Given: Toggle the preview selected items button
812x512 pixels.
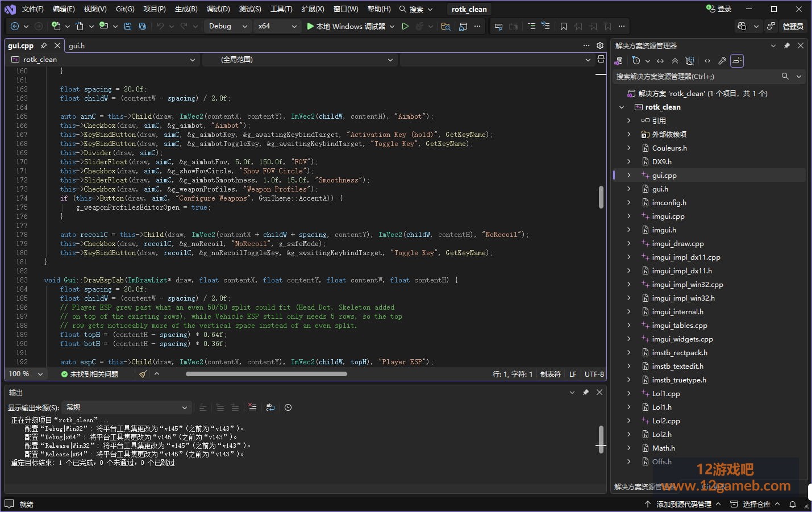Looking at the screenshot, I should (x=737, y=61).
